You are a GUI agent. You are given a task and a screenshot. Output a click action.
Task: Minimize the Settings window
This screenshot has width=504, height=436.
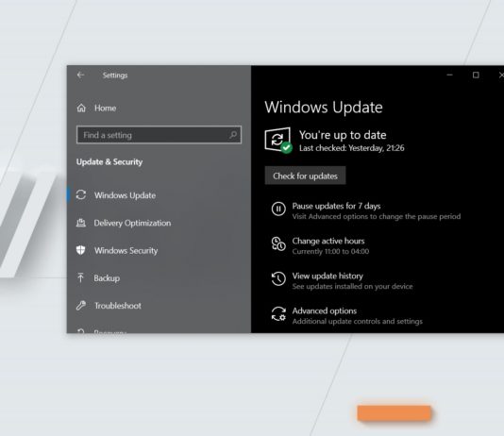point(449,75)
